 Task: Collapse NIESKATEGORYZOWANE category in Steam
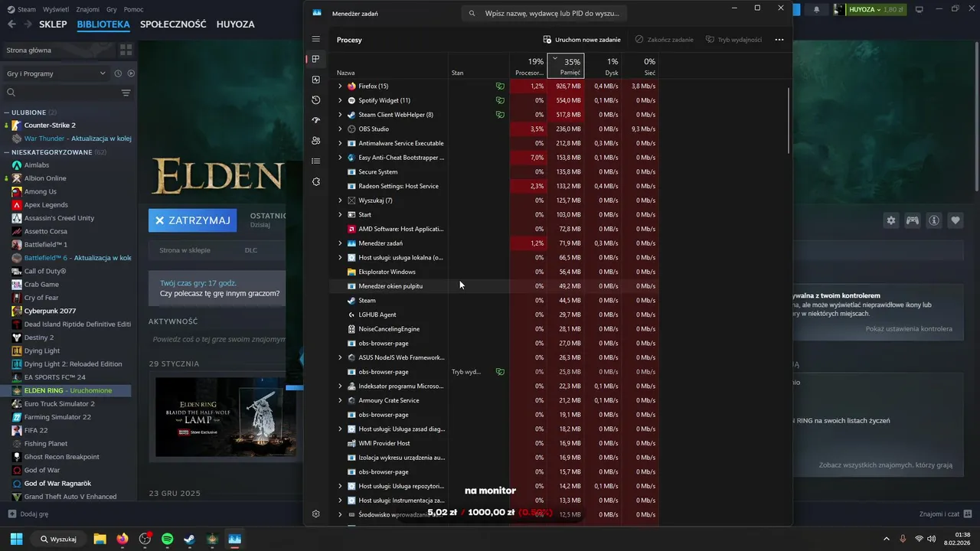[7, 152]
